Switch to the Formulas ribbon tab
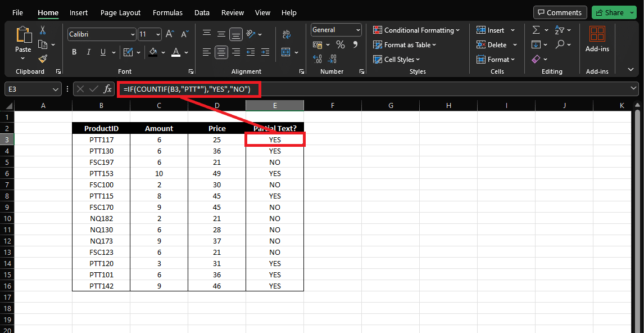 tap(167, 12)
